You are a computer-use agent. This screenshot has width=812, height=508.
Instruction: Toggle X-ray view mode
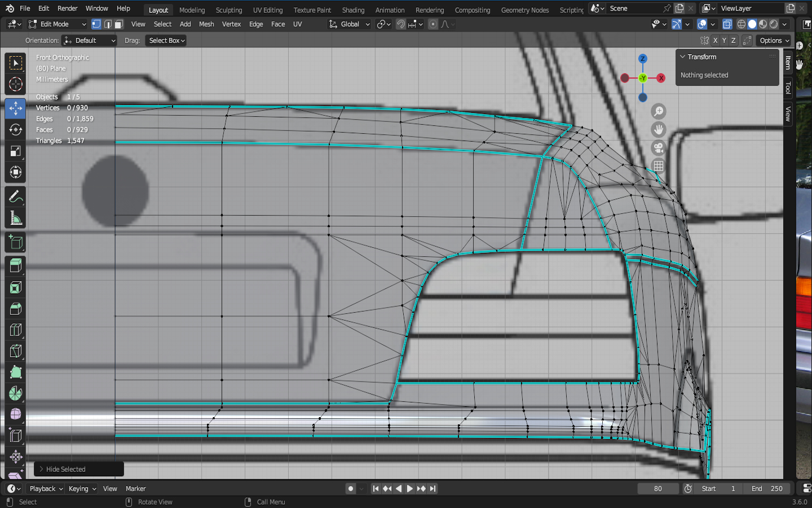tap(727, 24)
